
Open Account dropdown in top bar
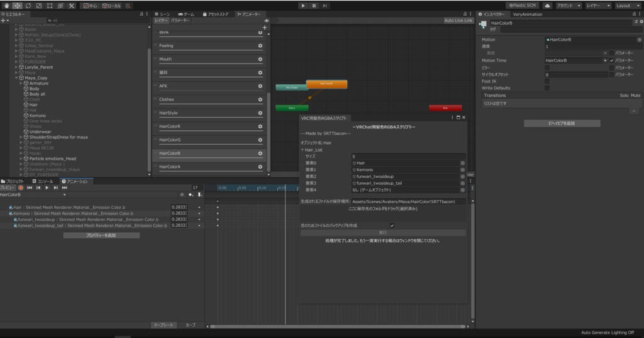[569, 6]
